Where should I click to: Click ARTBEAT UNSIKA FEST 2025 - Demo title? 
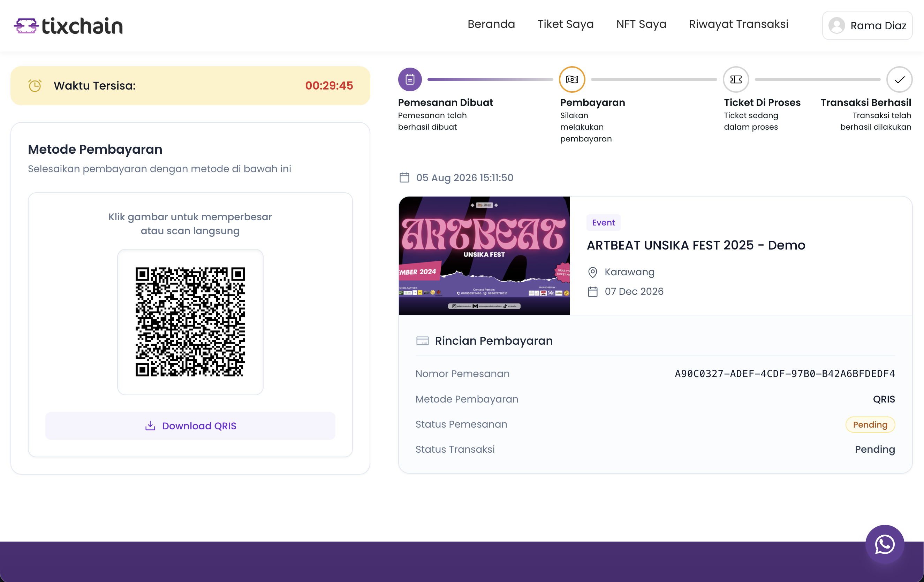[696, 246]
